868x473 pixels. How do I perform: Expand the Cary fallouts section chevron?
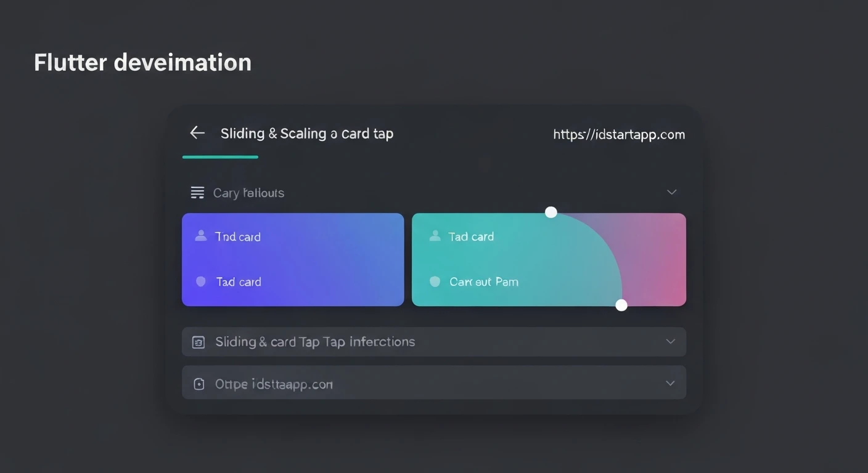(671, 192)
